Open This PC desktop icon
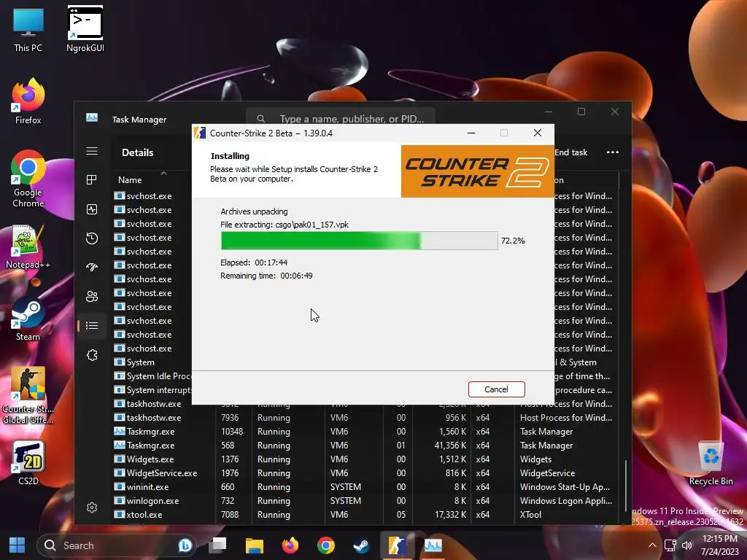This screenshot has width=747, height=560. [x=28, y=30]
